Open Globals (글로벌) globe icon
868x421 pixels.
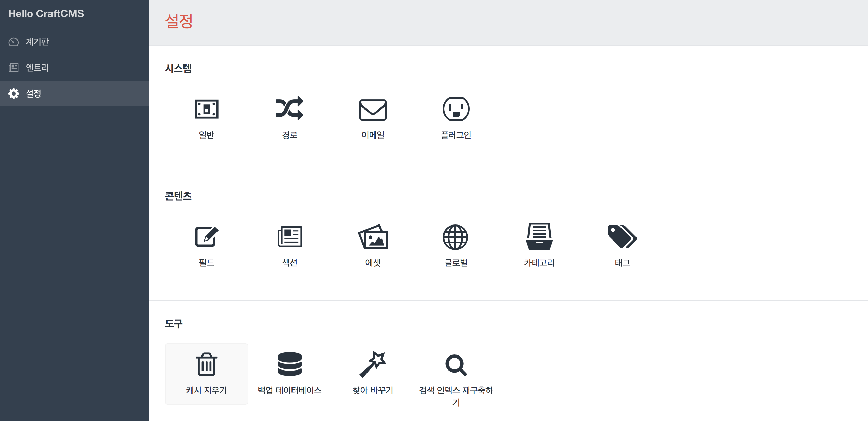point(455,237)
